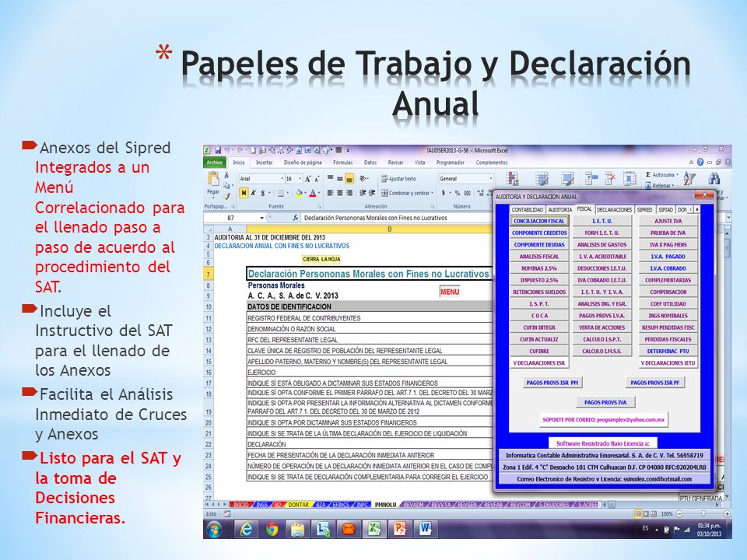
Task: Click the Format Painter brush icon
Action: point(226,196)
